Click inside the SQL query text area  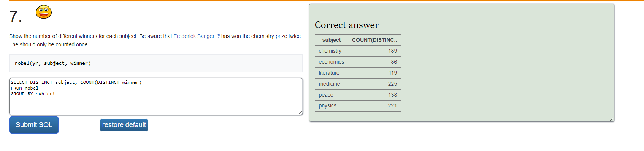(x=156, y=96)
